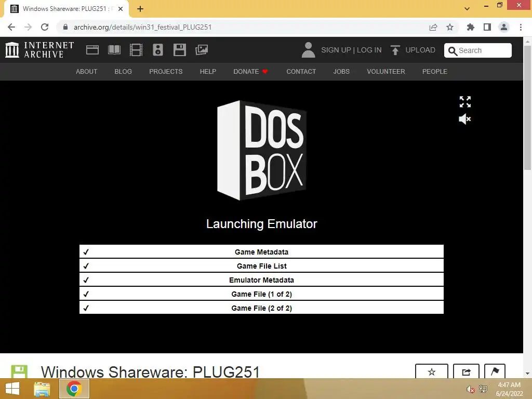
Task: Open the Images icon in navbar
Action: point(202,50)
